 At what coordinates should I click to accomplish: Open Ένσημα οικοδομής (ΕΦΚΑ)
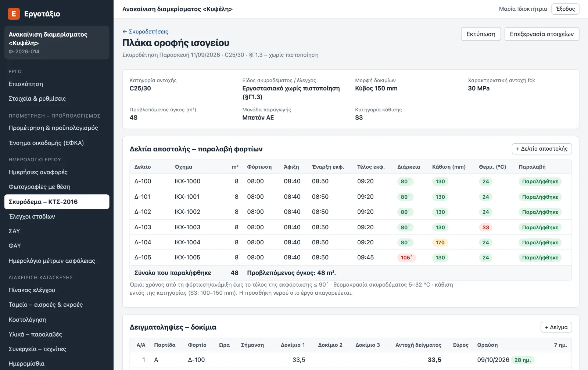(x=57, y=143)
